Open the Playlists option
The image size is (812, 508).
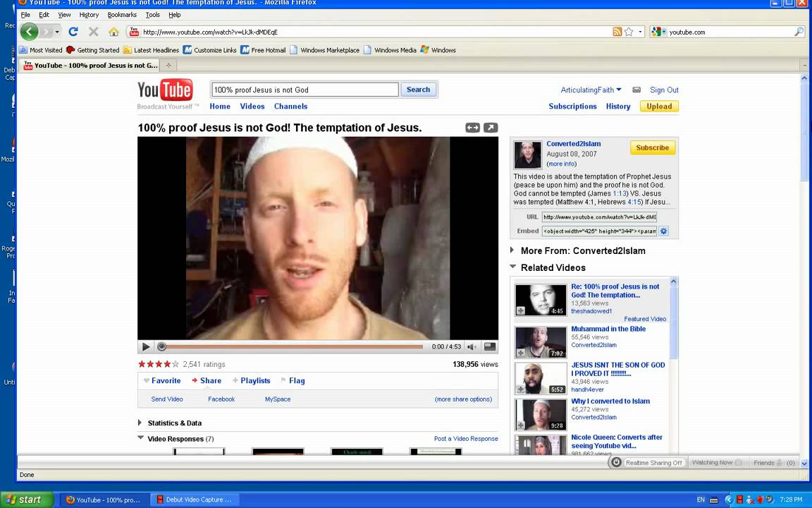coord(251,380)
